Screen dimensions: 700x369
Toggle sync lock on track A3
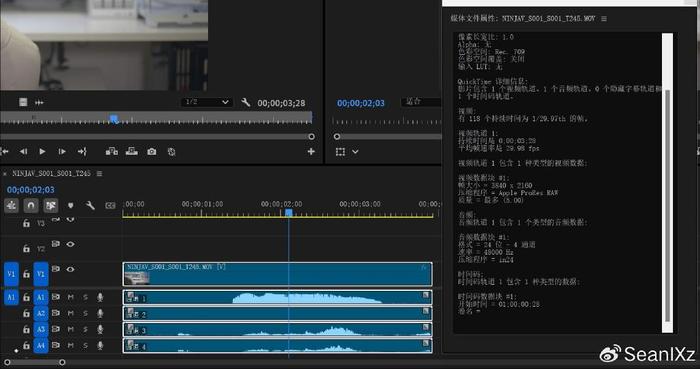click(x=56, y=329)
